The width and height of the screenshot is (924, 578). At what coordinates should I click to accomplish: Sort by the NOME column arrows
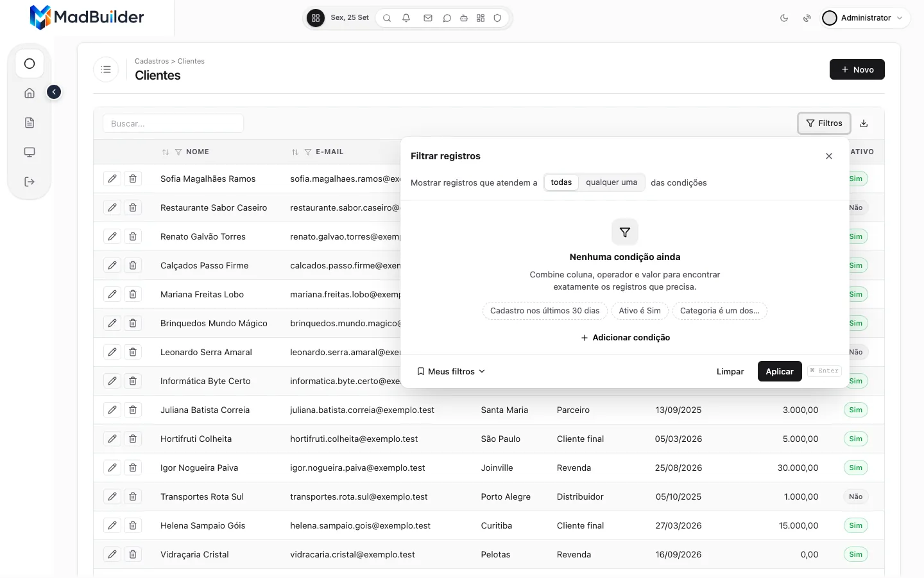point(166,152)
